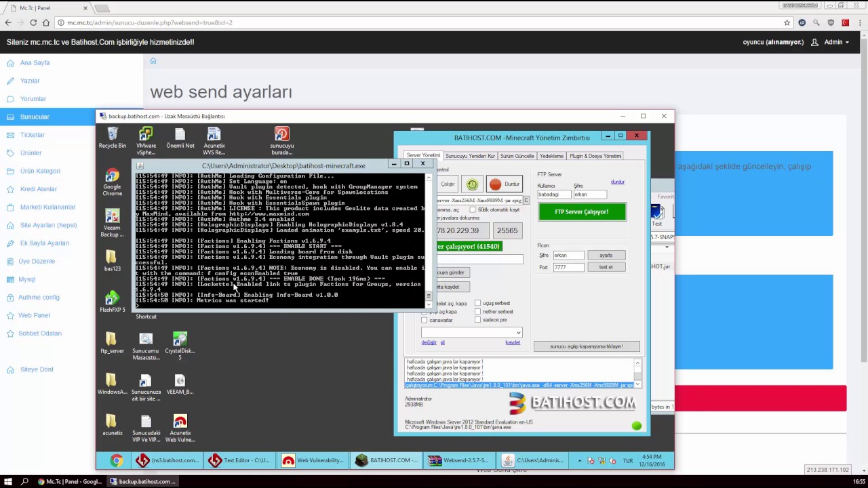Open Sunucudaki VIP text file
This screenshot has width=868, height=488.
[146, 428]
